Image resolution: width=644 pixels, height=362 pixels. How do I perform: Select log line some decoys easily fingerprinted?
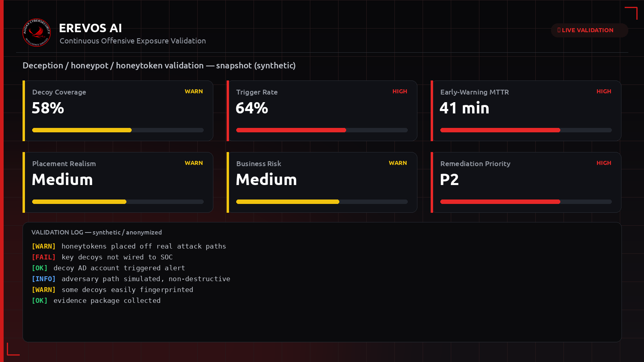pos(112,290)
